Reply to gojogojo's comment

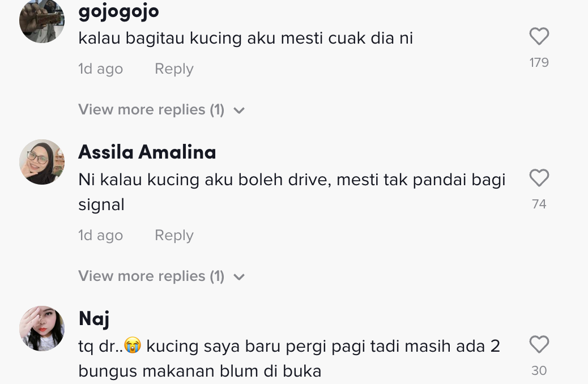[174, 69]
